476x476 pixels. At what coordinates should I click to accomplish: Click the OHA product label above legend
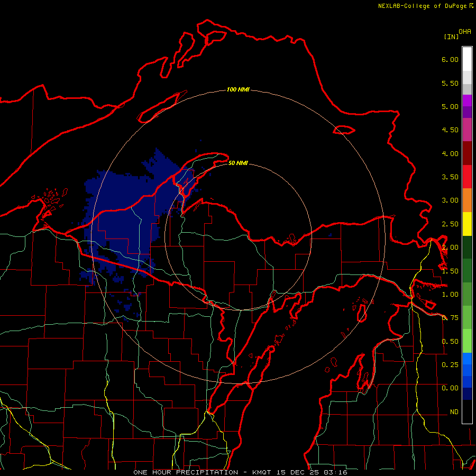click(465, 32)
